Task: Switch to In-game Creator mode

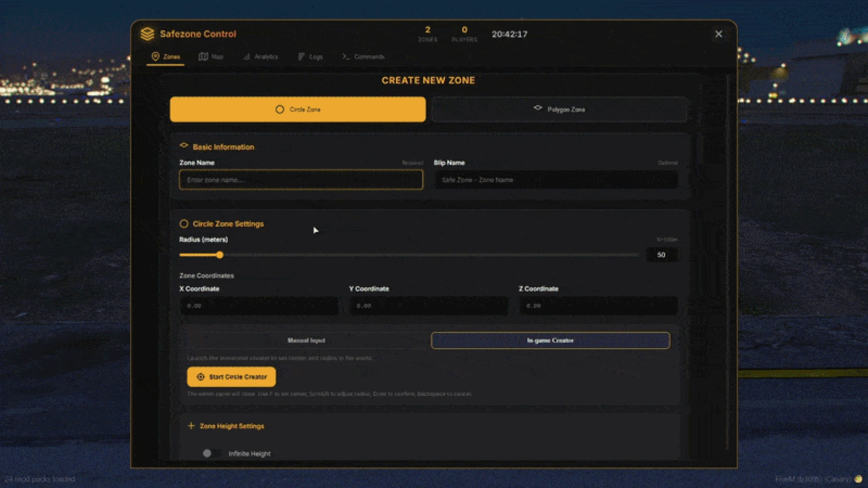Action: (550, 340)
